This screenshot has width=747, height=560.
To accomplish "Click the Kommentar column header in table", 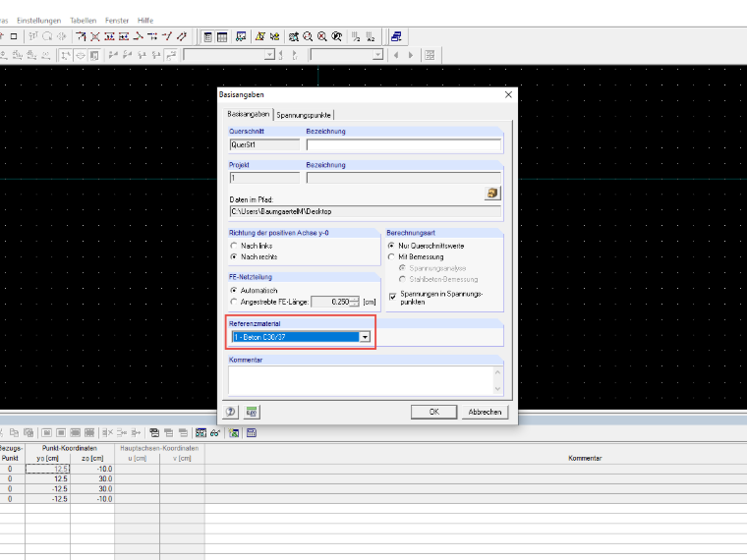I will pos(585,458).
